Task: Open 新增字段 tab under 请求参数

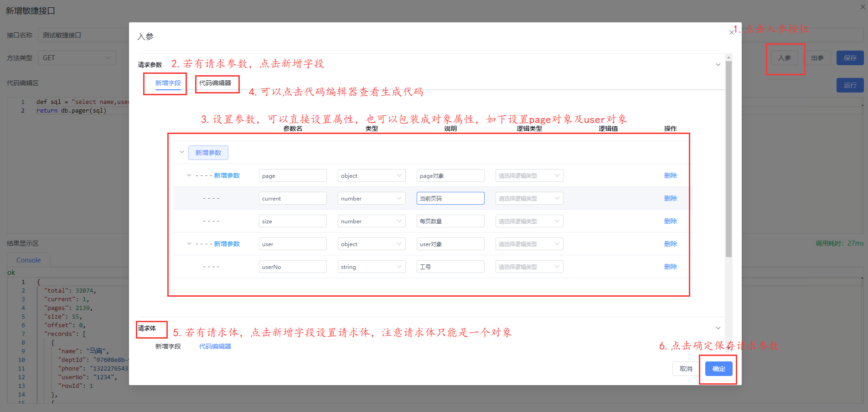Action: [x=168, y=83]
